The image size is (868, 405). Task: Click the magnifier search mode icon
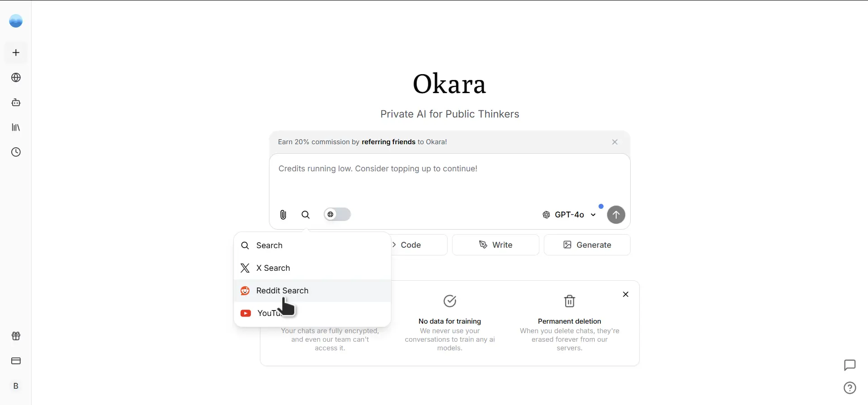(x=306, y=215)
